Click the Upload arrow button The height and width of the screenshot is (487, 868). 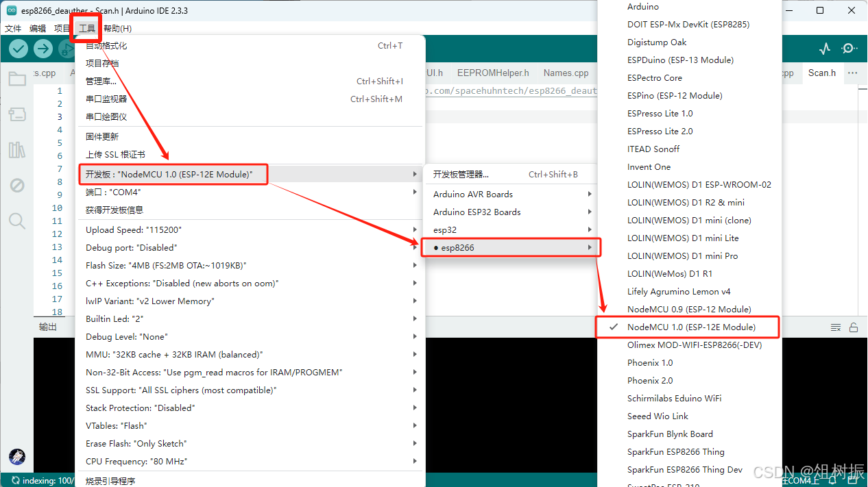click(x=43, y=49)
